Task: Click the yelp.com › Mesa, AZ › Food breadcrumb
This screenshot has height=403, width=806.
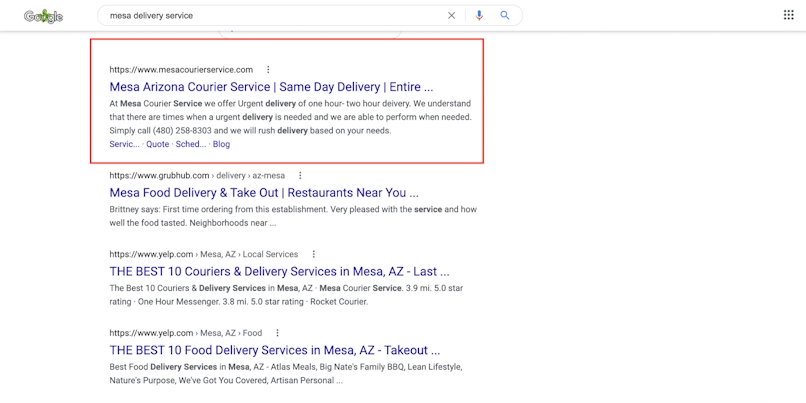Action: coord(186,333)
